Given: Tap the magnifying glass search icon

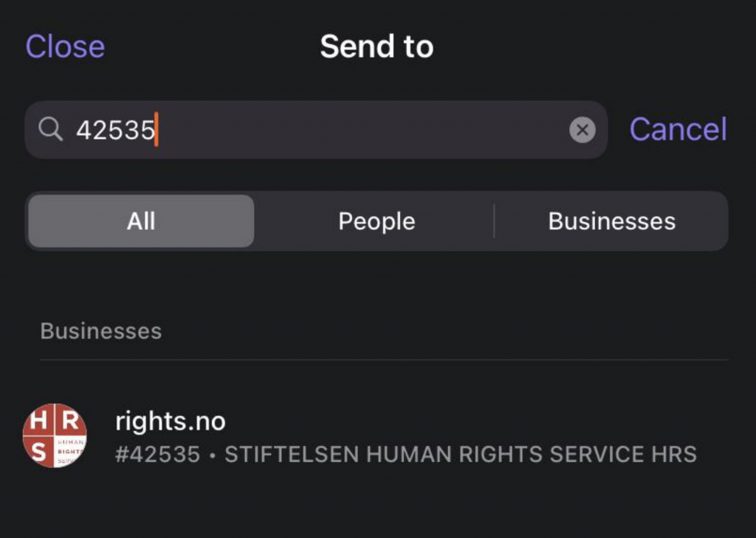Looking at the screenshot, I should [x=51, y=130].
